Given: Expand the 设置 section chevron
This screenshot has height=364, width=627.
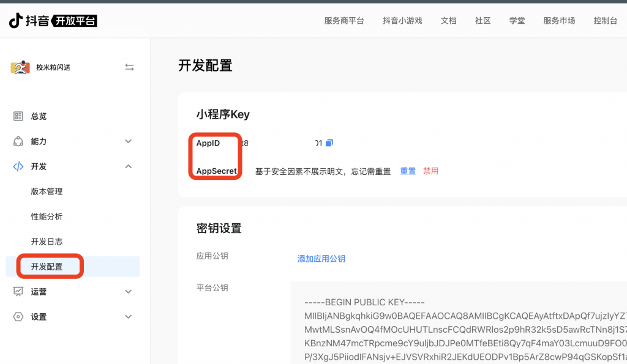Looking at the screenshot, I should pyautogui.click(x=129, y=317).
